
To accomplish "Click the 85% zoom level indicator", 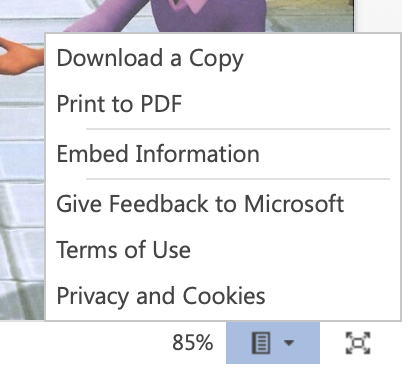I will [192, 343].
